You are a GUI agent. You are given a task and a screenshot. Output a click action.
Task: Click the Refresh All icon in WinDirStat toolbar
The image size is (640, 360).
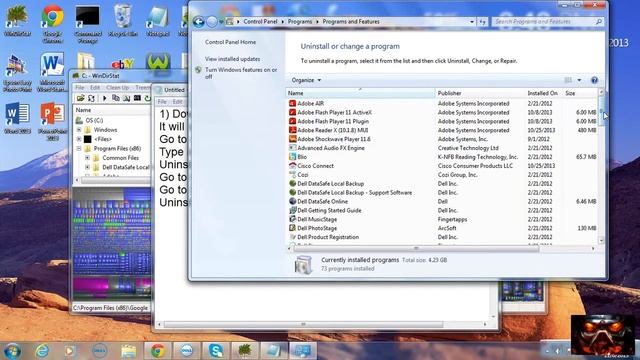pos(91,98)
